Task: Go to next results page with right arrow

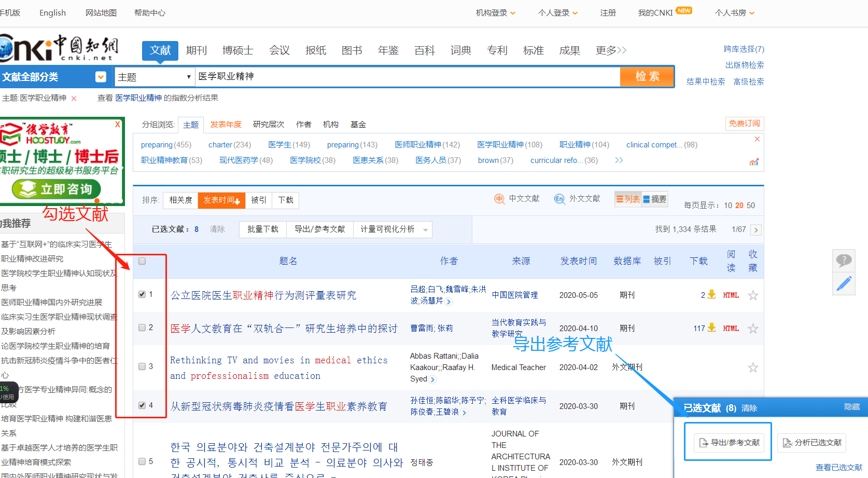Action: click(756, 229)
